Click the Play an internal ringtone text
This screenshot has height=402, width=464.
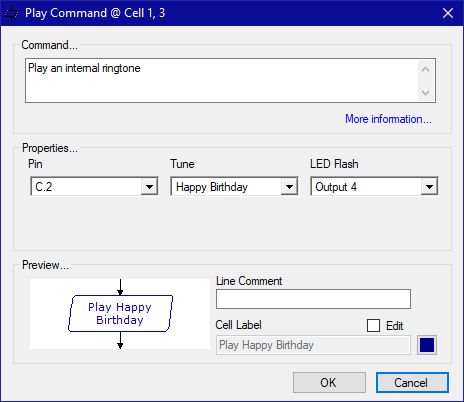click(84, 68)
